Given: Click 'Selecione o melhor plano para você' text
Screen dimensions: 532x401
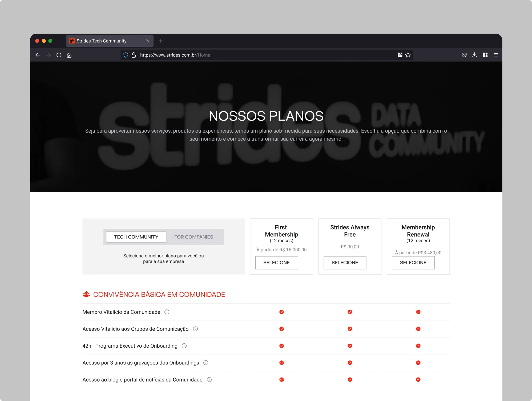Looking at the screenshot, I should pyautogui.click(x=164, y=259).
